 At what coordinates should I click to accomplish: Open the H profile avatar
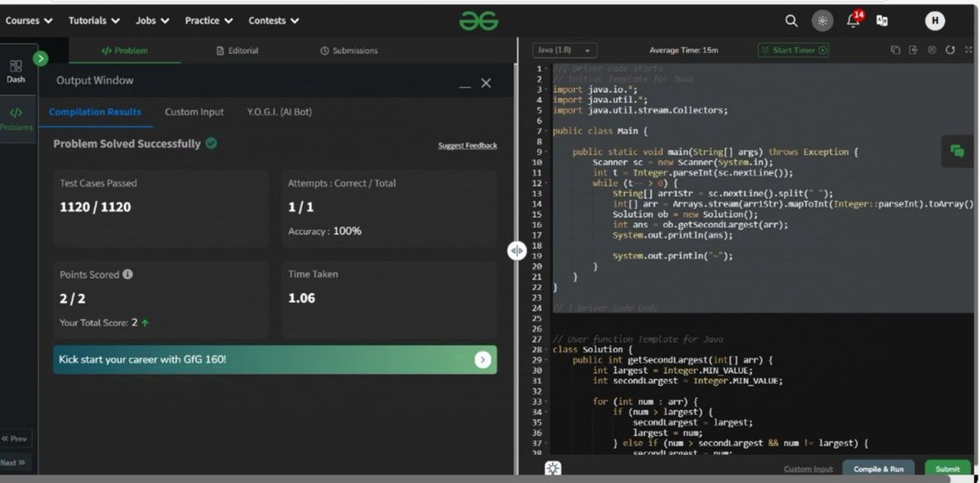click(935, 20)
